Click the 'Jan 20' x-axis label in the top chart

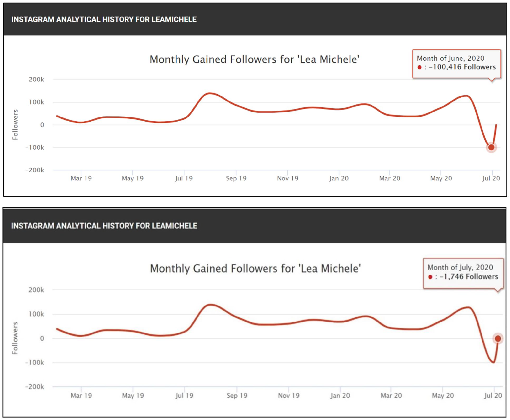click(339, 178)
